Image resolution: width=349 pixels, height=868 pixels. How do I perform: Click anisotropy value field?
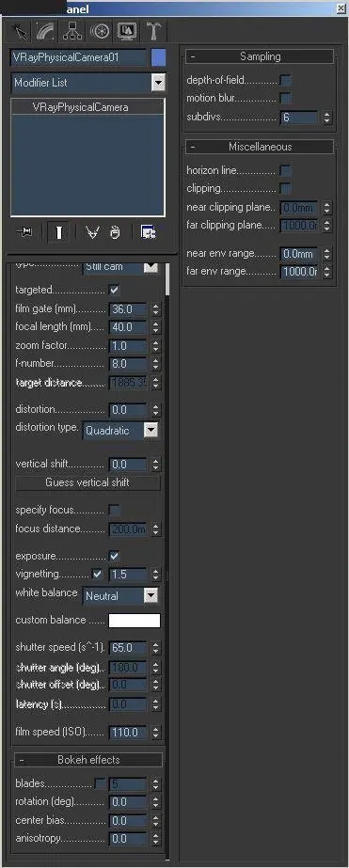tap(128, 839)
